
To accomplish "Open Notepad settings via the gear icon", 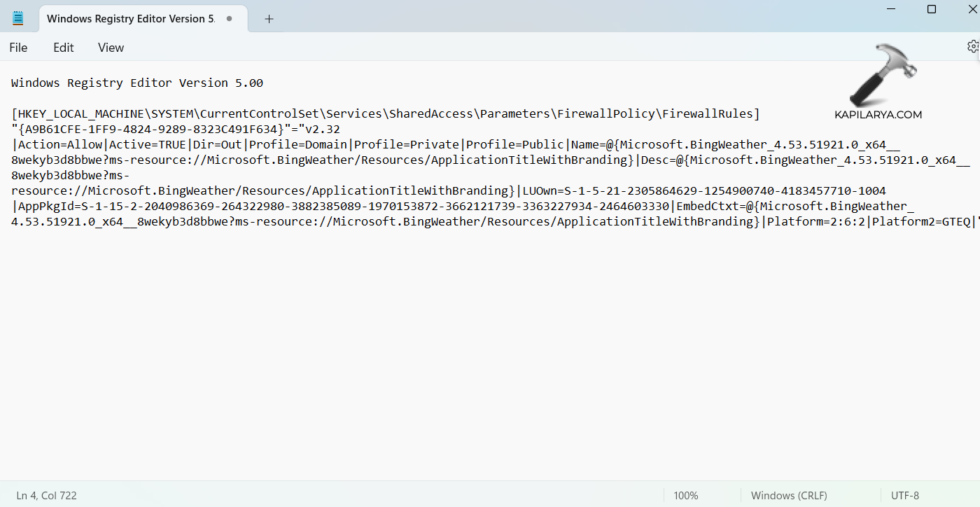I will point(972,47).
